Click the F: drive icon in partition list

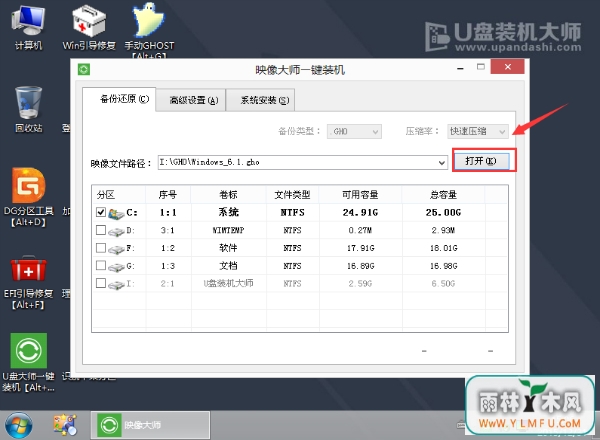click(116, 249)
